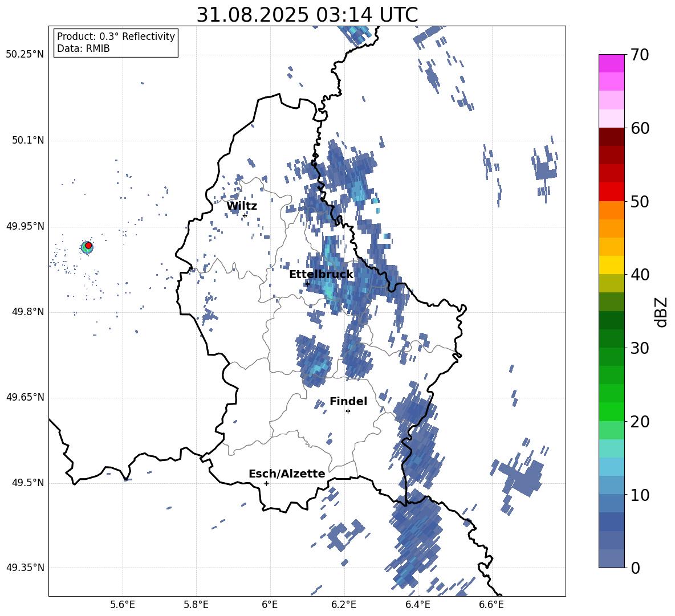
Task: Click the 6.6°E longitude label
Action: pyautogui.click(x=491, y=605)
